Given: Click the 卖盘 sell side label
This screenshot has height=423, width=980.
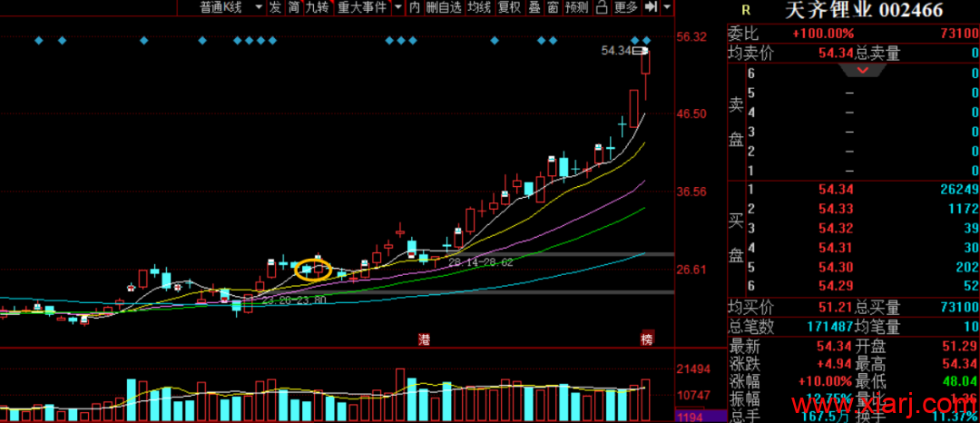Looking at the screenshot, I should (736, 122).
